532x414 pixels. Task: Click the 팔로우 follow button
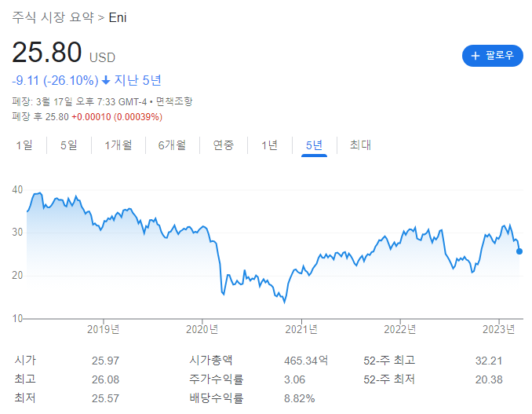click(x=492, y=56)
